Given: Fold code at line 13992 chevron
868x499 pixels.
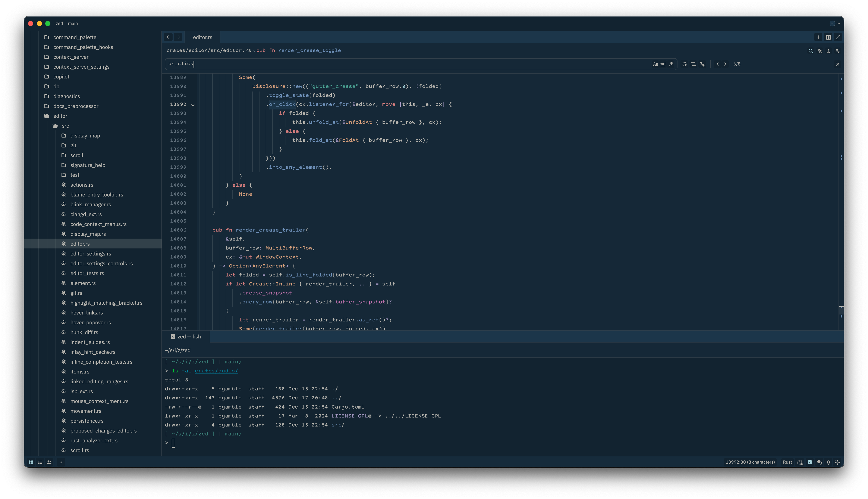Looking at the screenshot, I should (193, 105).
